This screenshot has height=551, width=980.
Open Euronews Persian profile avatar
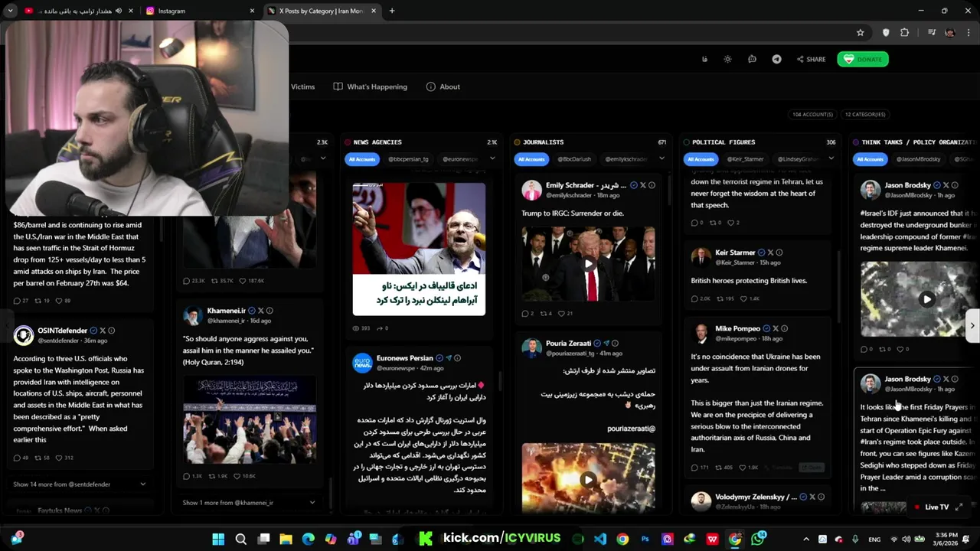362,363
